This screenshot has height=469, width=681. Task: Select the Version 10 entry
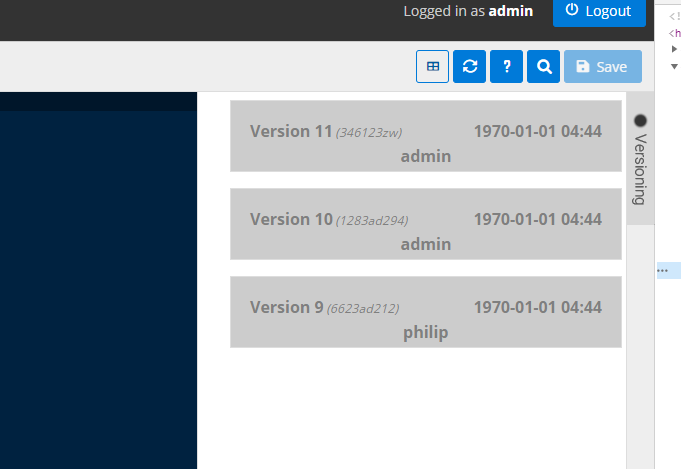coord(425,224)
